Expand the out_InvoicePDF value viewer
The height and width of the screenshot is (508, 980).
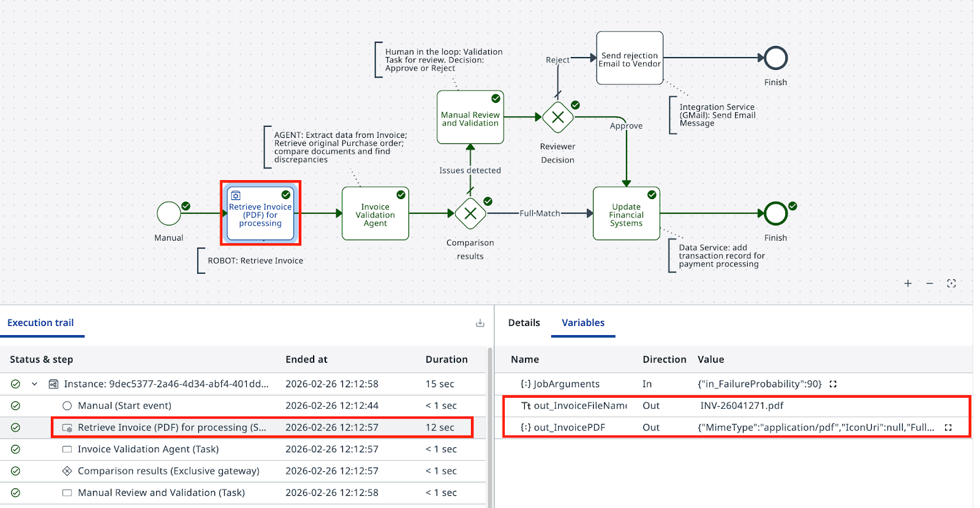point(948,428)
